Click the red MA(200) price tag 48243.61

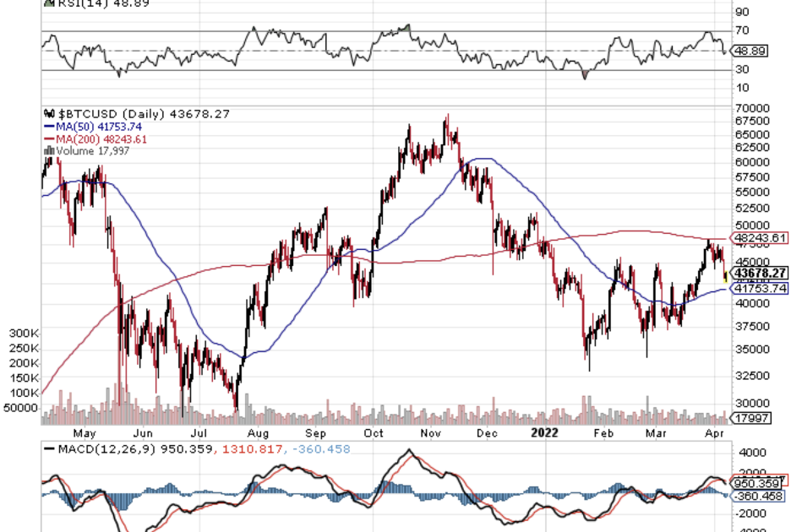761,238
